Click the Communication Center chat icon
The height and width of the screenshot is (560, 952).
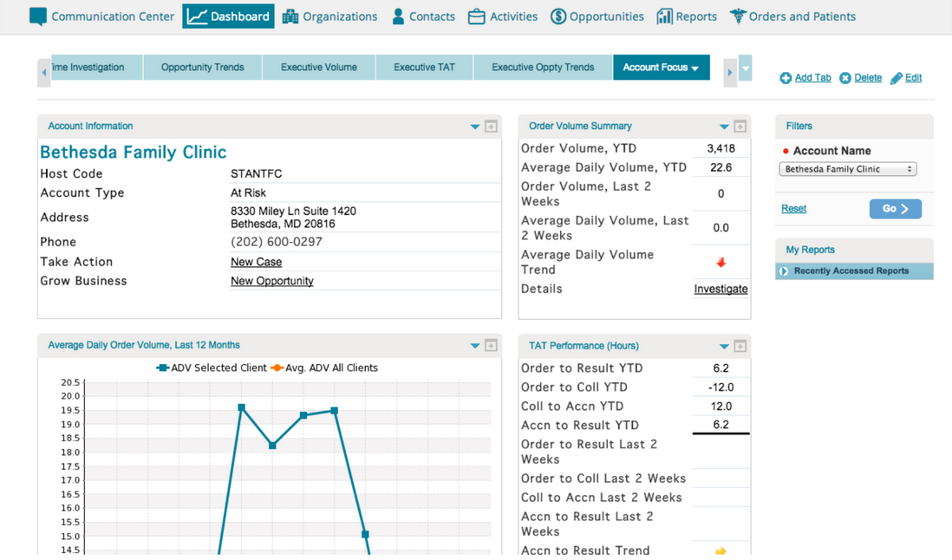coord(37,16)
